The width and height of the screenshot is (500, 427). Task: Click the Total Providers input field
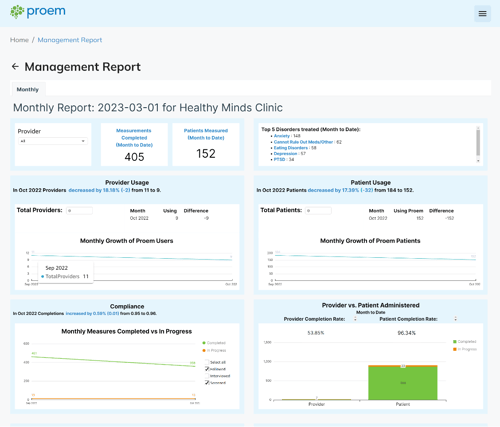tap(79, 211)
